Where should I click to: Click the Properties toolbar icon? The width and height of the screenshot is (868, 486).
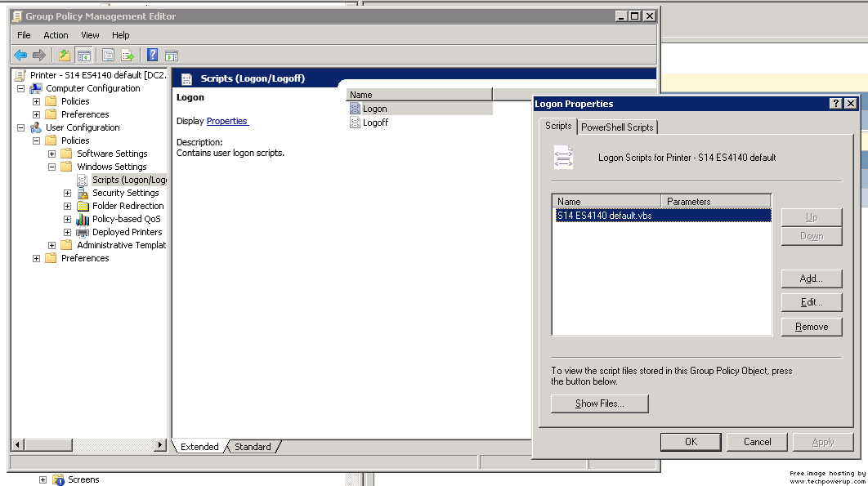coord(108,55)
